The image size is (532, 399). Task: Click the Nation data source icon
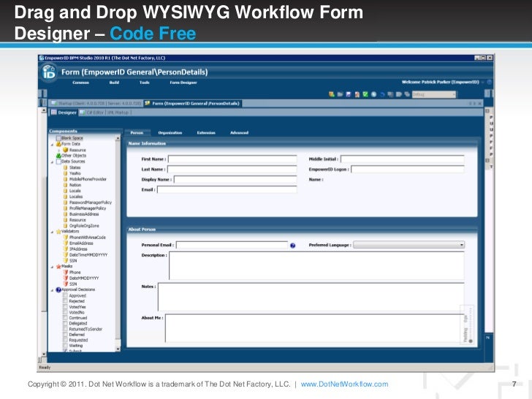(66, 185)
